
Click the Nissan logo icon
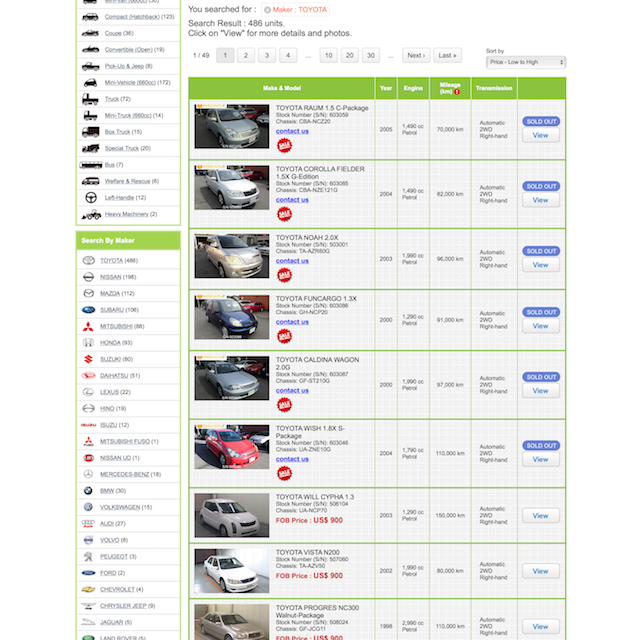coord(89,277)
